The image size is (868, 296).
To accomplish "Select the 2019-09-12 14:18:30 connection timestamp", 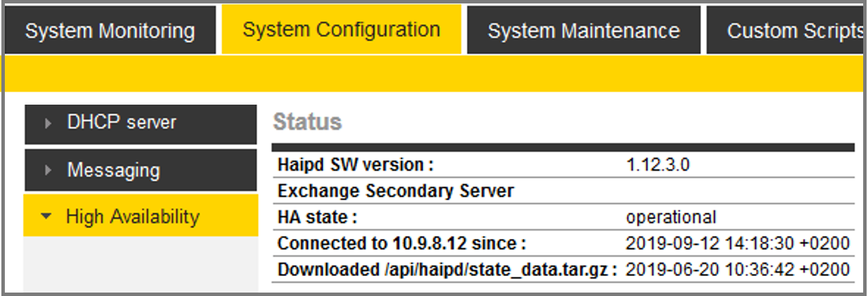I will click(737, 243).
